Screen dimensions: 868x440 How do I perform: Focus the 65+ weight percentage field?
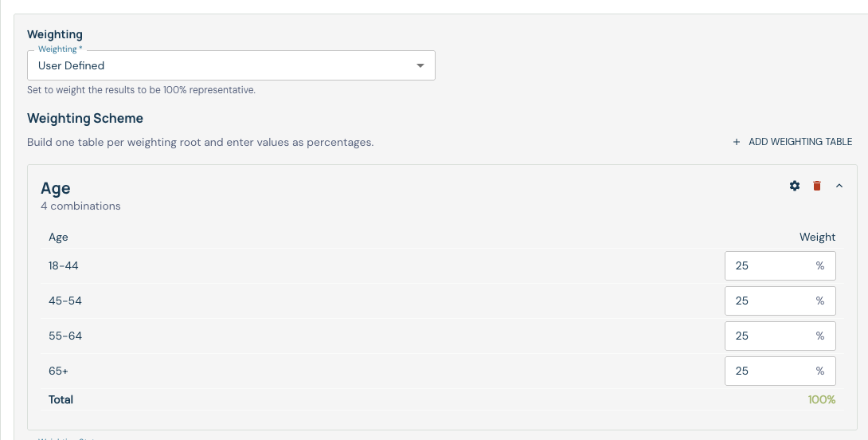point(780,371)
